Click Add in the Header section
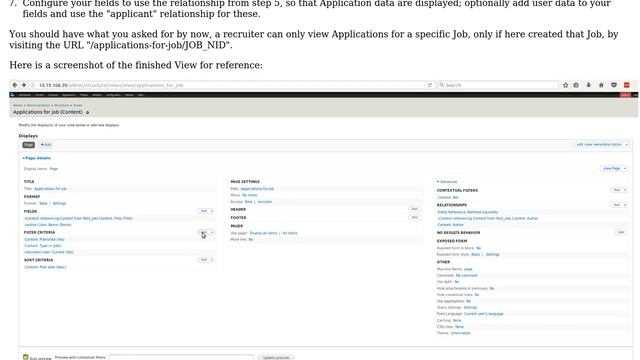The width and height of the screenshot is (640, 360). click(x=414, y=209)
